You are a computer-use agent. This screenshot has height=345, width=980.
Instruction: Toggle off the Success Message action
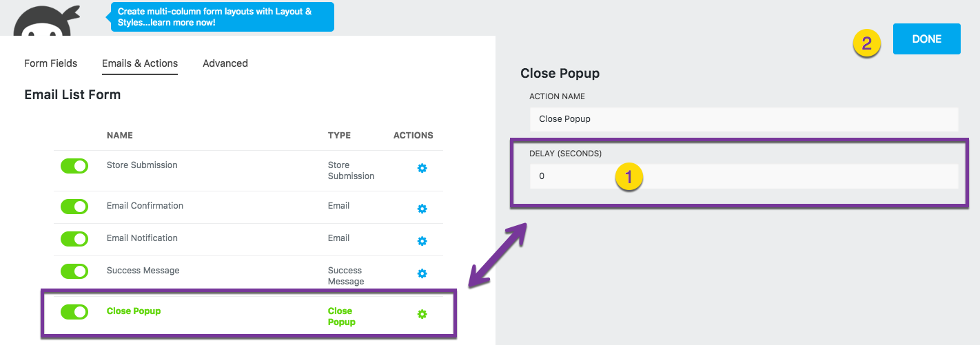tap(74, 271)
